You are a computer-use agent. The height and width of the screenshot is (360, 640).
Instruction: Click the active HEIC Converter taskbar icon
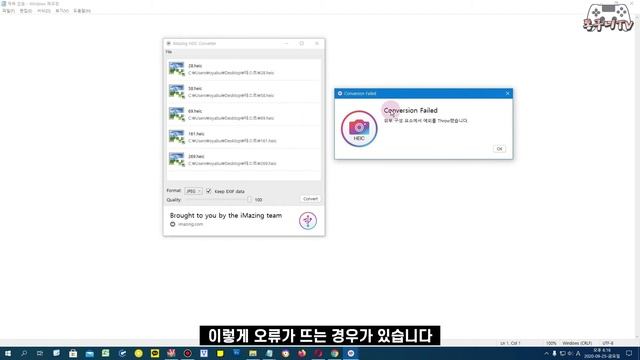point(351,353)
